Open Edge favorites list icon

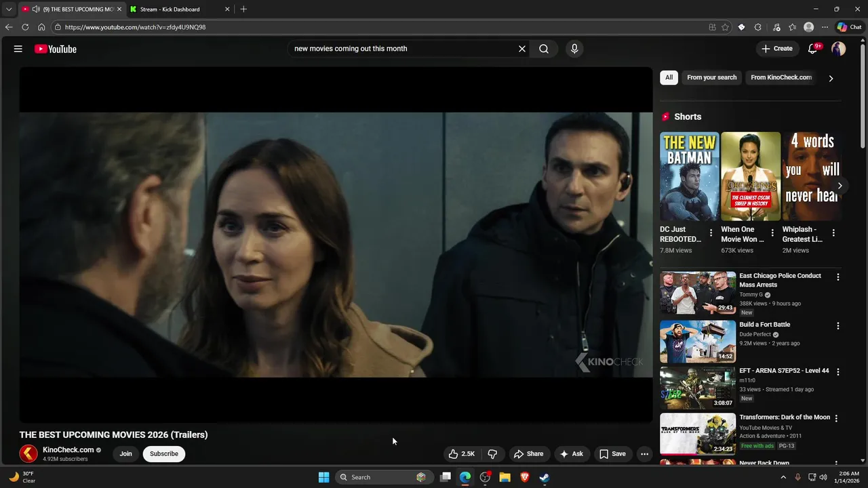792,27
